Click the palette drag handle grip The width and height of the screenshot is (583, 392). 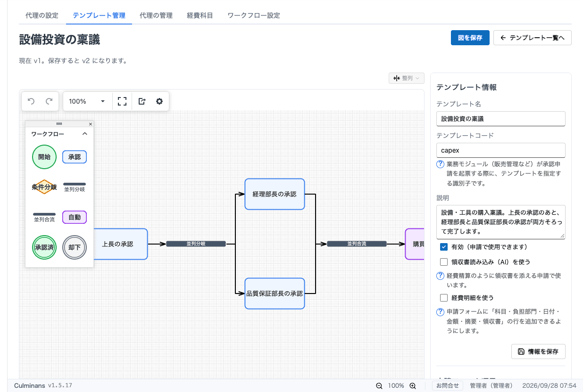tap(59, 124)
